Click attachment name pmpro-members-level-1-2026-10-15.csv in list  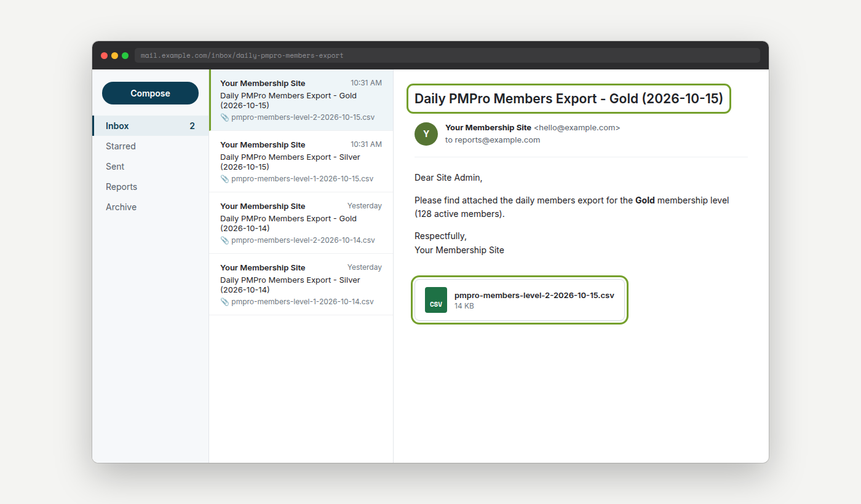303,179
